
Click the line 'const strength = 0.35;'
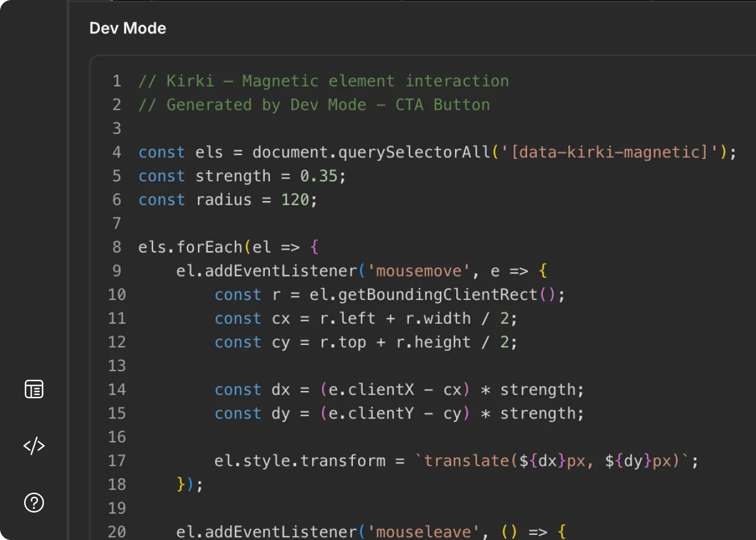pyautogui.click(x=242, y=176)
